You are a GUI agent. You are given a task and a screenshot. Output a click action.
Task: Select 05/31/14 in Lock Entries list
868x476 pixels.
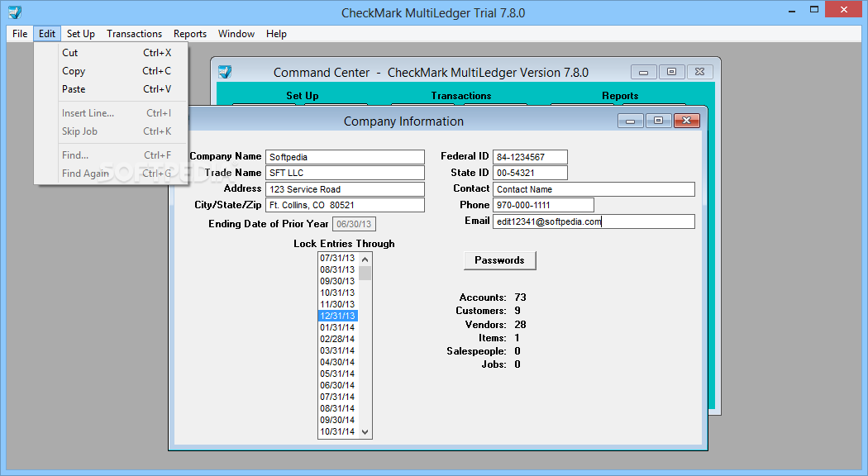pyautogui.click(x=337, y=374)
